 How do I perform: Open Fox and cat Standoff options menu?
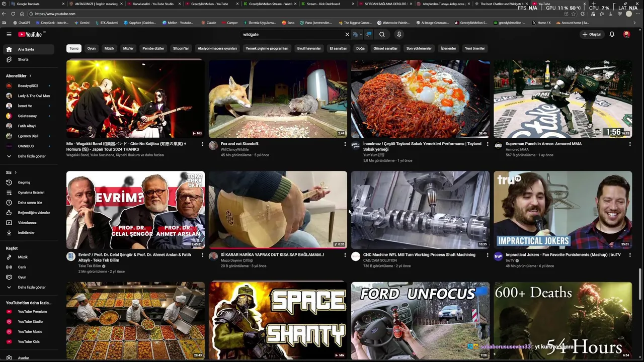(345, 144)
